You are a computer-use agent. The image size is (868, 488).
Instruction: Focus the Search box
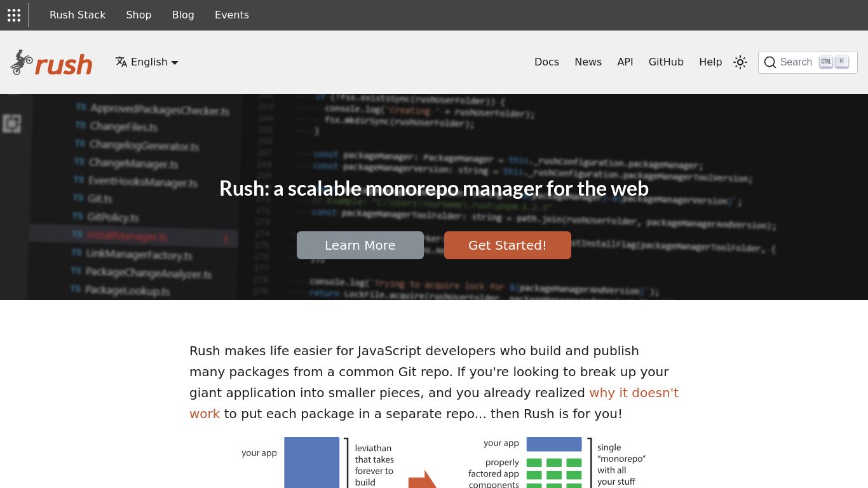point(808,62)
